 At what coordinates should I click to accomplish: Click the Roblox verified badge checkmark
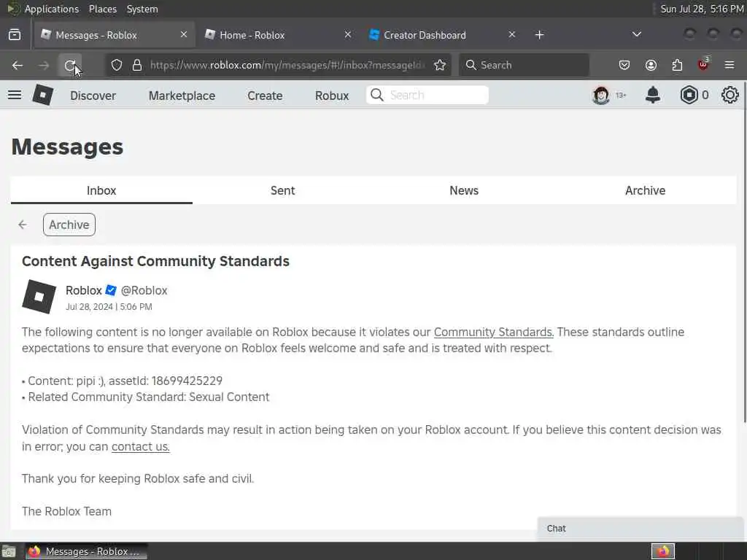click(x=111, y=290)
